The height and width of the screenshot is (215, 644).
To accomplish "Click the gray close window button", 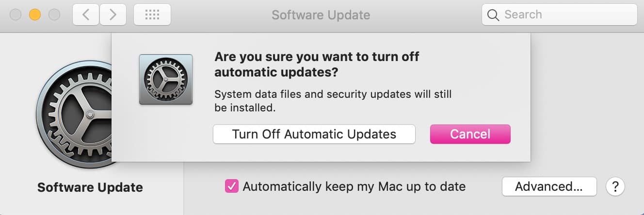I will (16, 15).
